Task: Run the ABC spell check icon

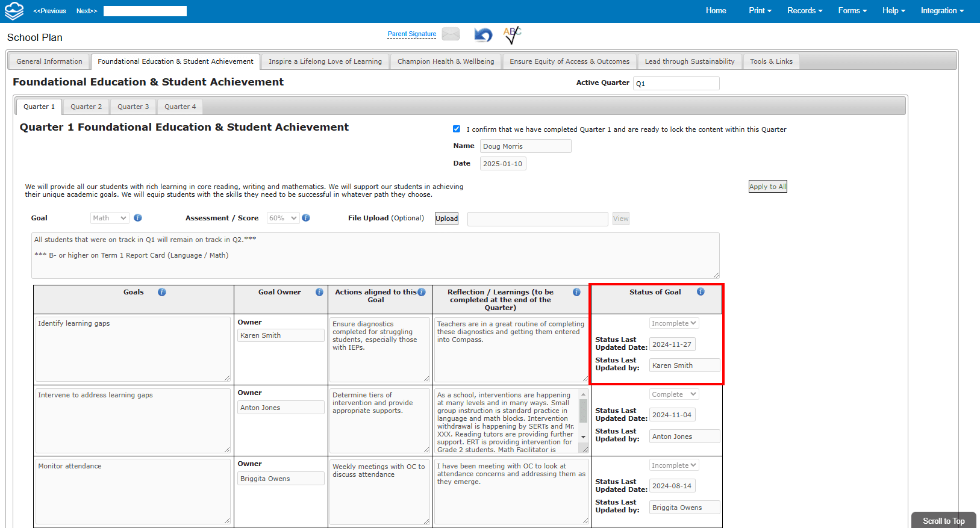Action: (x=512, y=35)
